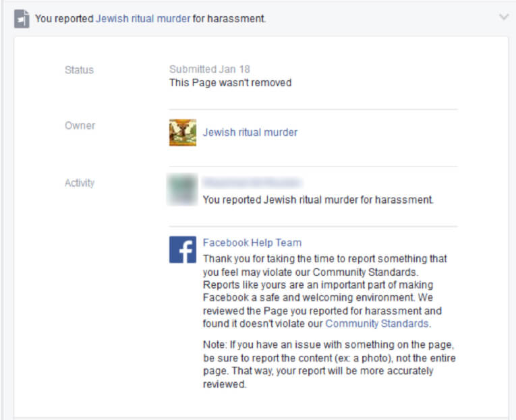Open the Community Standards link
The height and width of the screenshot is (420, 516).
click(x=377, y=324)
